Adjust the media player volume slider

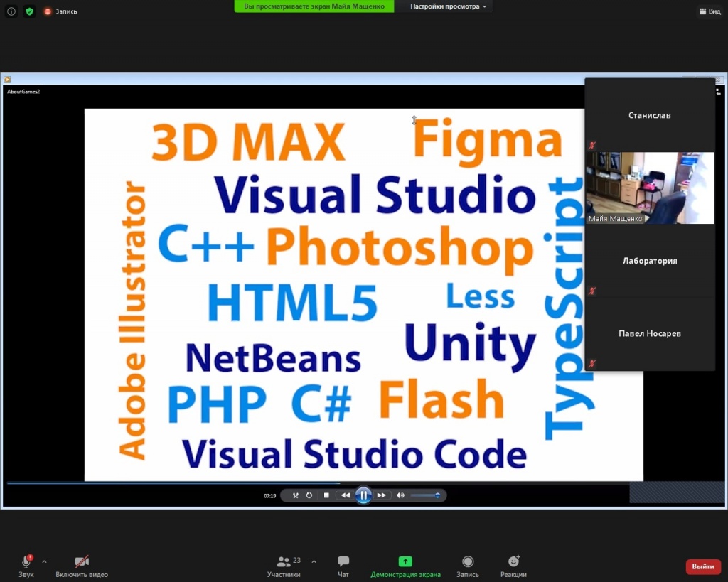tap(426, 495)
